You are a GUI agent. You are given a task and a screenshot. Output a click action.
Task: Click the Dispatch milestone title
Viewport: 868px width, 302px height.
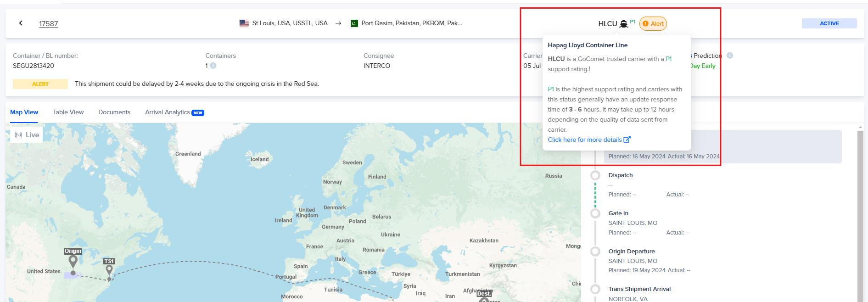[621, 175]
